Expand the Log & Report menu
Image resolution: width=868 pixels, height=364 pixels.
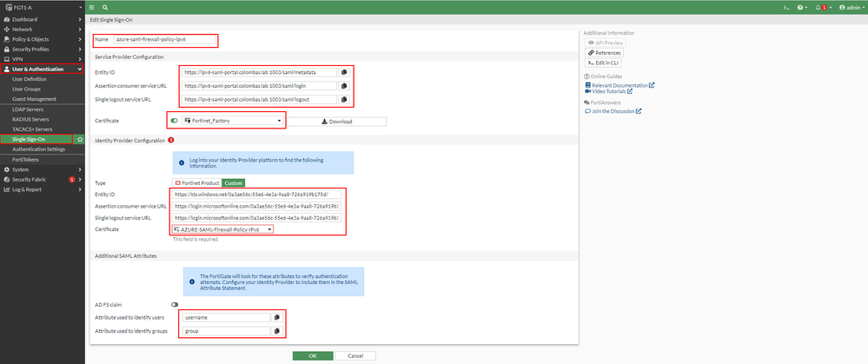pos(43,189)
